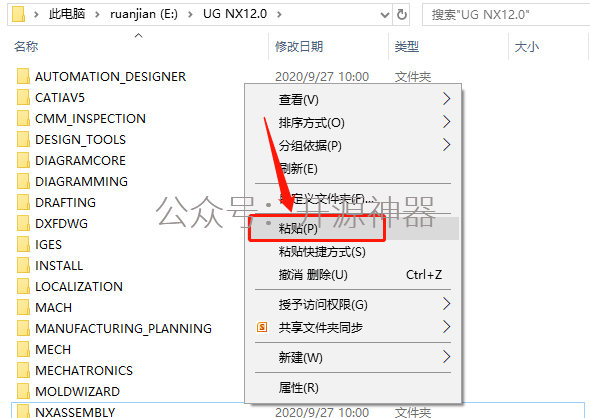590x418 pixels.
Task: Open 查看(V) submenu in context menu
Action: (x=353, y=100)
